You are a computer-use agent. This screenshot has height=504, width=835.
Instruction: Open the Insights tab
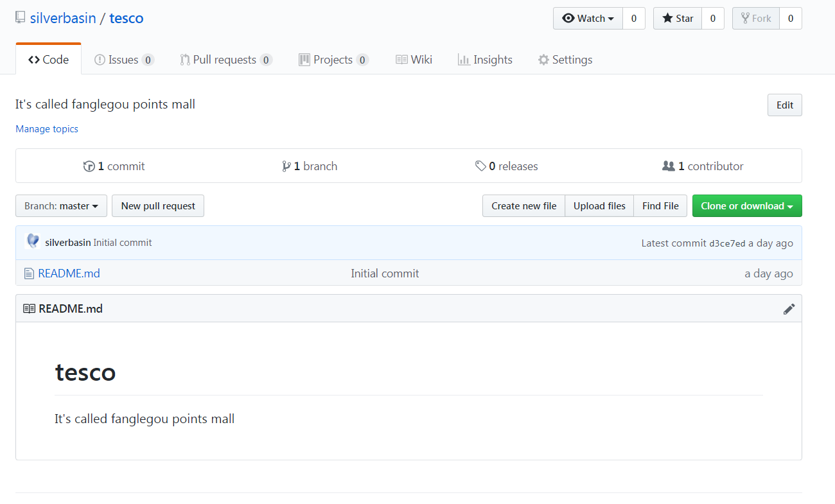[x=485, y=60]
